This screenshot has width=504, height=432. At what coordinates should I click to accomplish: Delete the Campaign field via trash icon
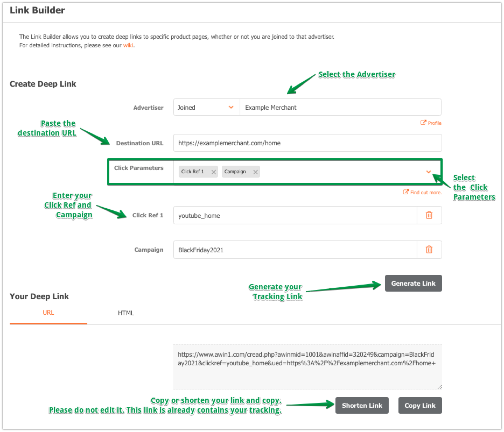tap(429, 250)
